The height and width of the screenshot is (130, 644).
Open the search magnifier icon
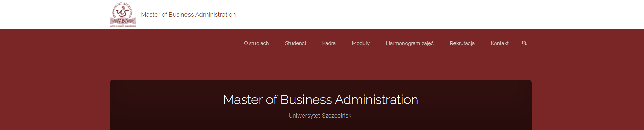point(524,43)
